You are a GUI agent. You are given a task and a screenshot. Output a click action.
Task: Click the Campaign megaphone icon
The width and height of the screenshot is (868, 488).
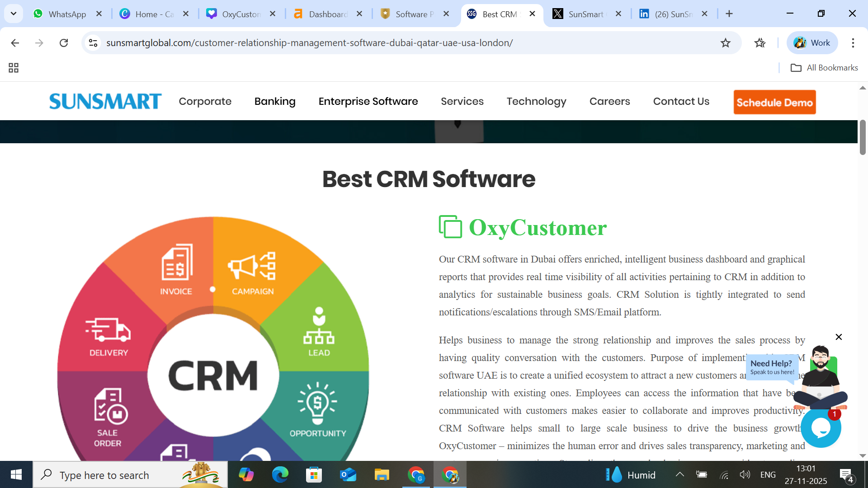[x=252, y=266]
